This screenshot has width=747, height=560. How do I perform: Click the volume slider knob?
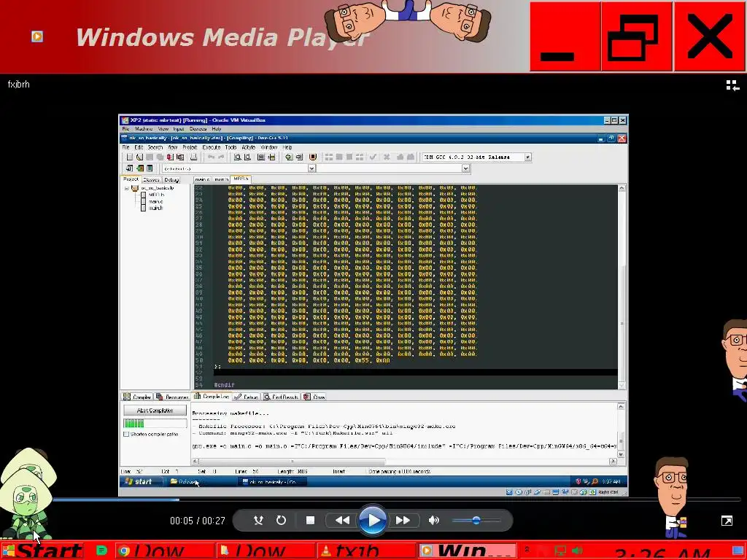(476, 521)
